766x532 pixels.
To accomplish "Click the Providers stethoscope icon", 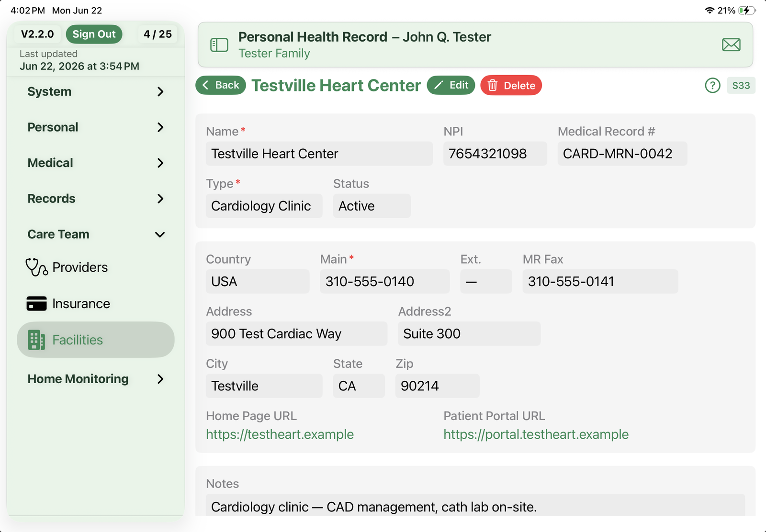I will point(36,267).
